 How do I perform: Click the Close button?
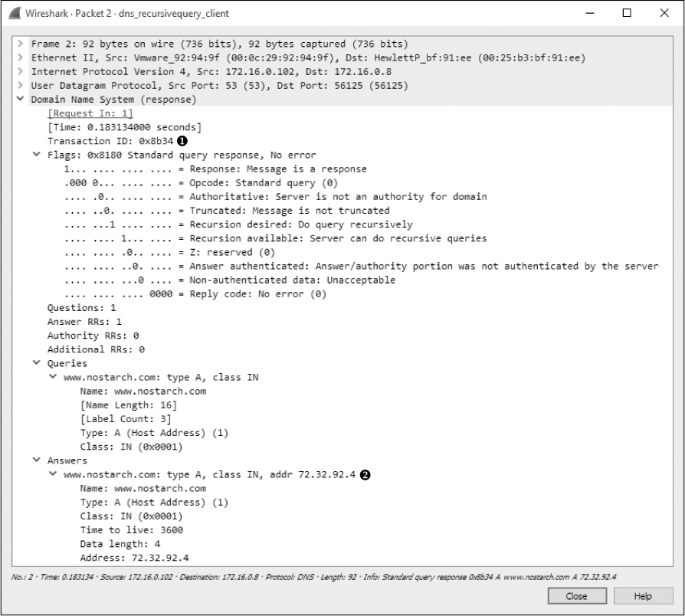pos(577,596)
